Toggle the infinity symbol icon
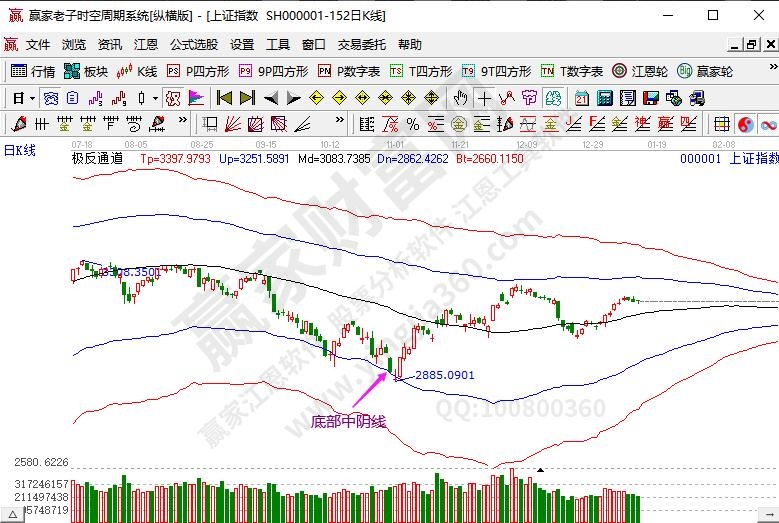This screenshot has height=523, width=779. coord(769,124)
